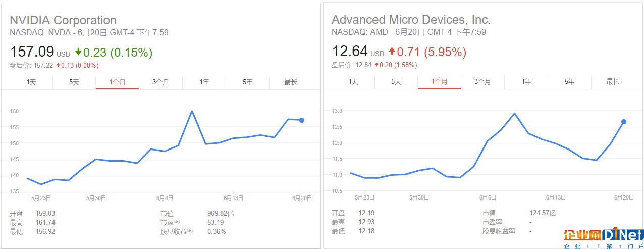
Task: Click the Advanced Micro Devices, Inc. title
Action: click(x=411, y=20)
